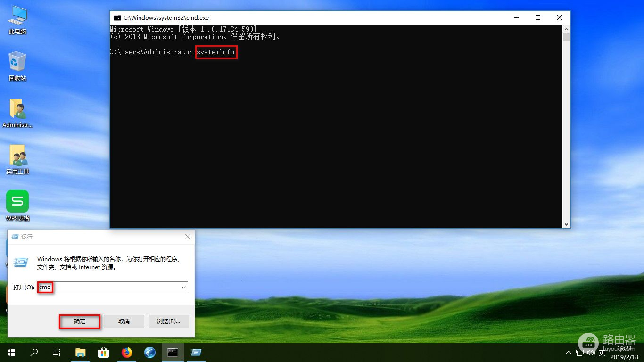
Task: Open the network status tray icon
Action: point(580,353)
